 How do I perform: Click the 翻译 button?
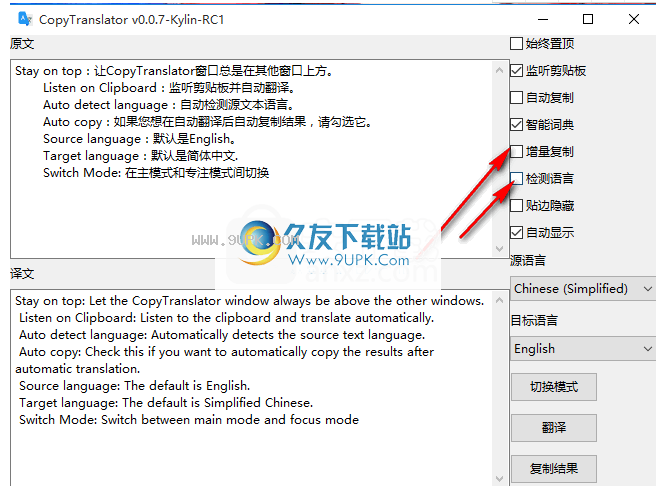[554, 428]
